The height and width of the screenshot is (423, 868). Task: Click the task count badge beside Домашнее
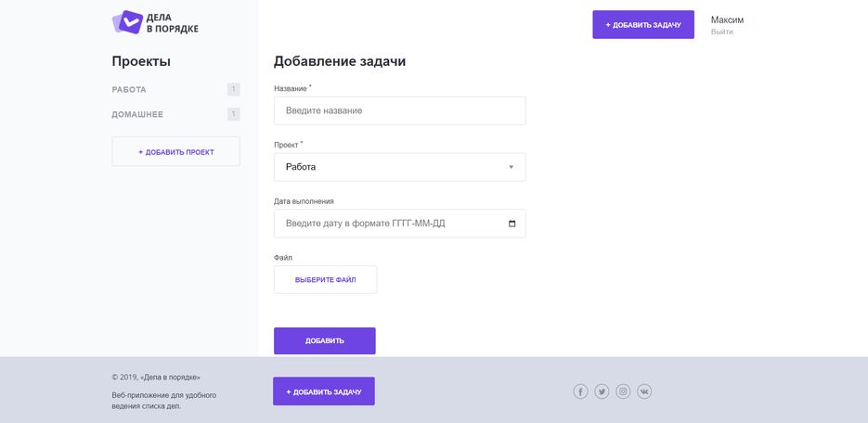click(234, 114)
